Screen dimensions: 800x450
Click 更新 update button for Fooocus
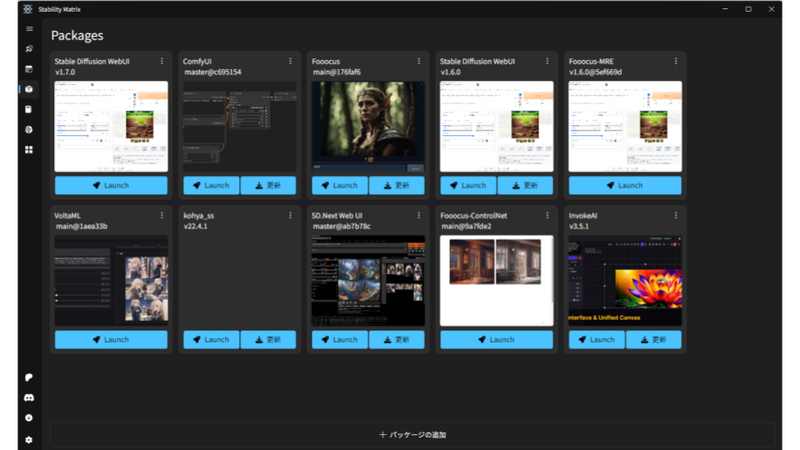(x=397, y=185)
